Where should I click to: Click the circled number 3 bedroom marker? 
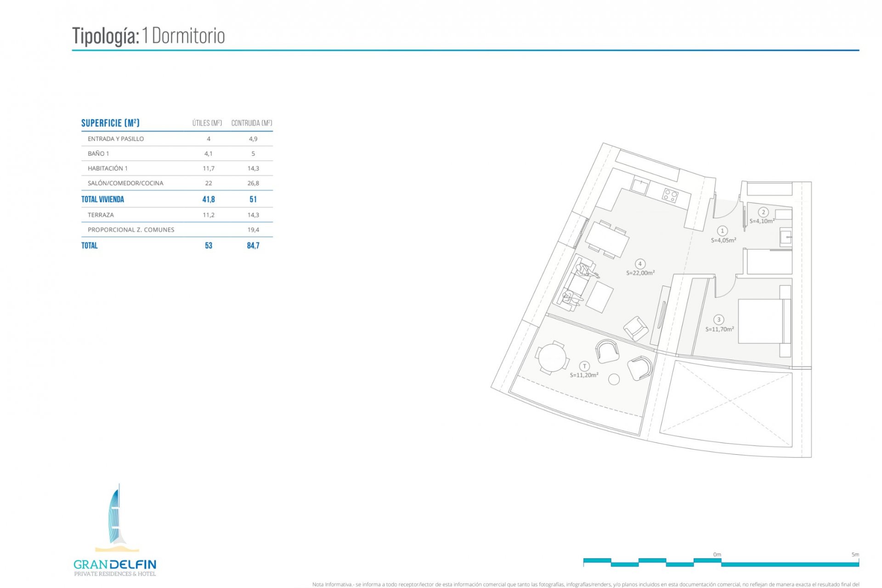[718, 320]
